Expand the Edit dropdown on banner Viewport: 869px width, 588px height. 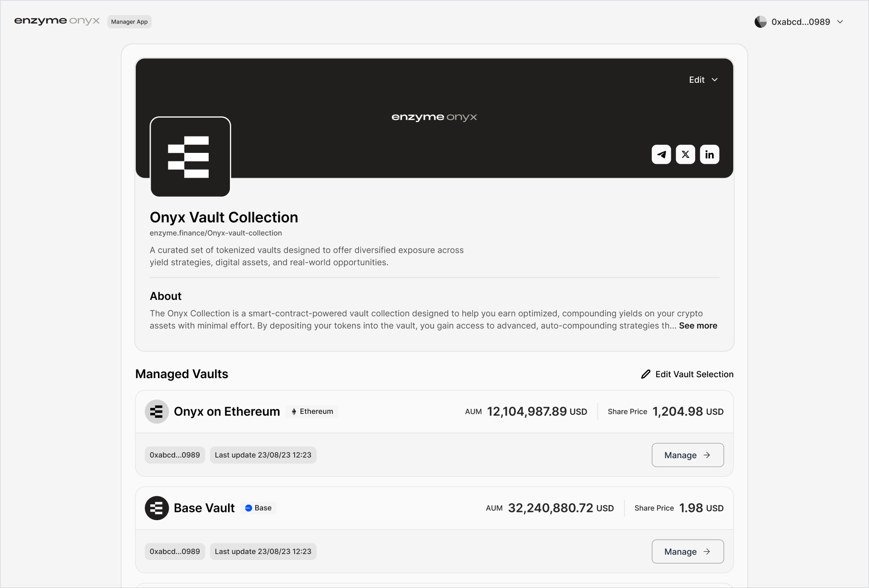[703, 80]
